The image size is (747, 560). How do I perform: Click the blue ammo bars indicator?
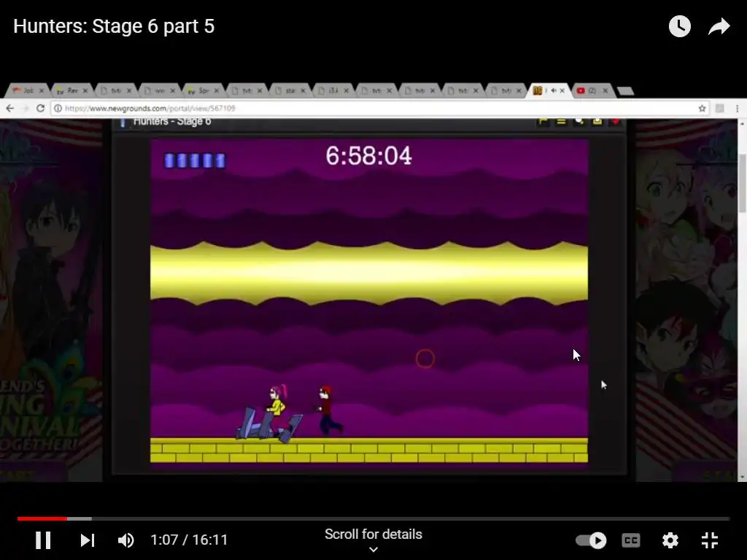(194, 160)
